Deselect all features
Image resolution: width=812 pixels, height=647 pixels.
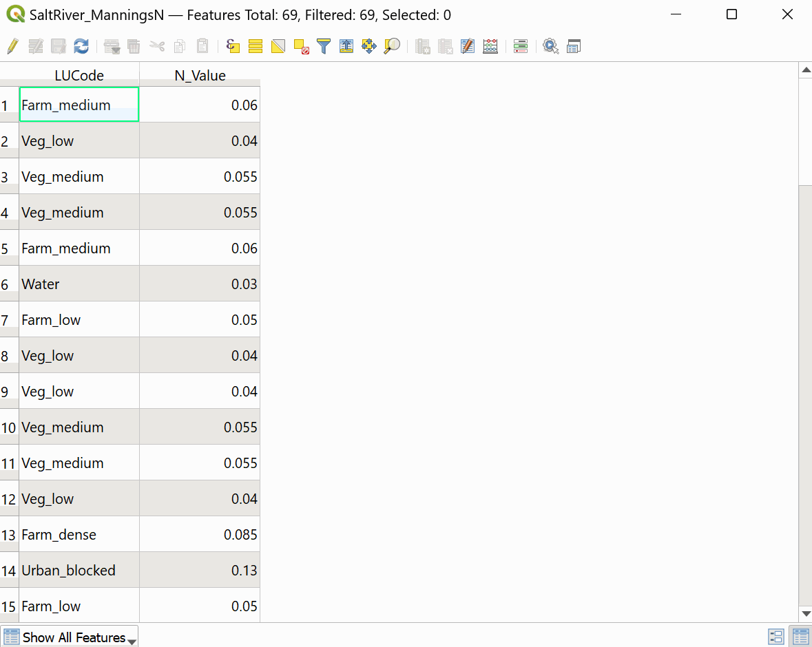[301, 46]
